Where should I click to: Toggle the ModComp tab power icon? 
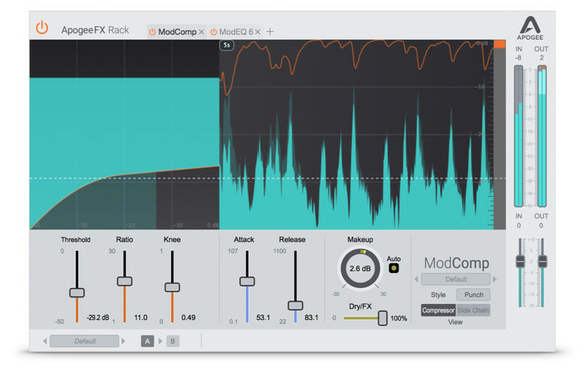[152, 32]
